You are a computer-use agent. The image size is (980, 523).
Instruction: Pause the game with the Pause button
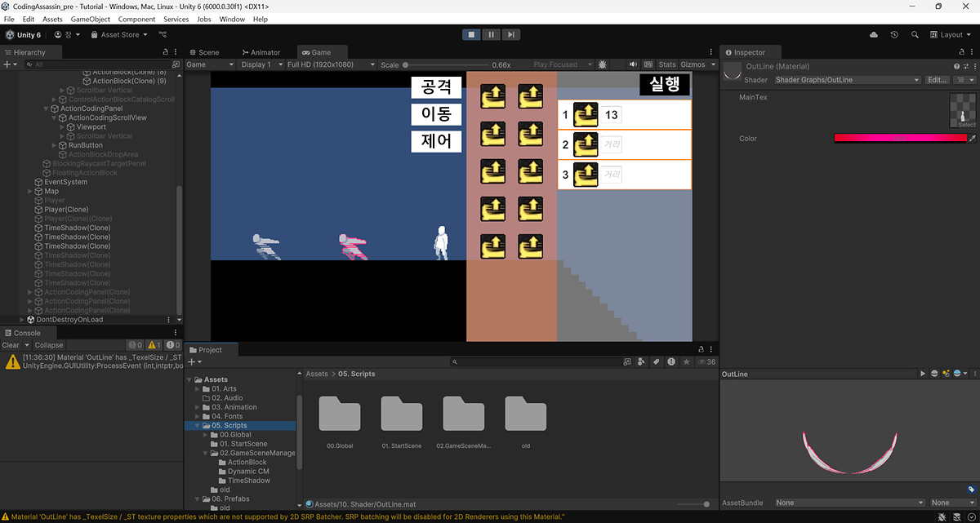pyautogui.click(x=491, y=34)
